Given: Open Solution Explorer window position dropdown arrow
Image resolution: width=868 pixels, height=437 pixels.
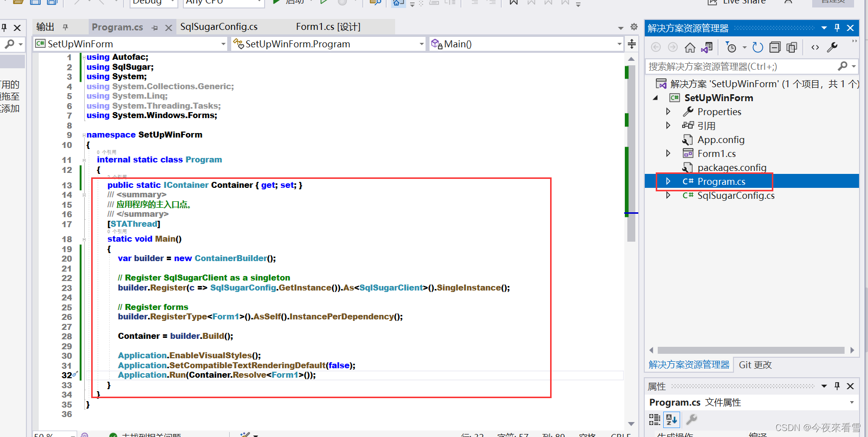Looking at the screenshot, I should click(x=824, y=28).
